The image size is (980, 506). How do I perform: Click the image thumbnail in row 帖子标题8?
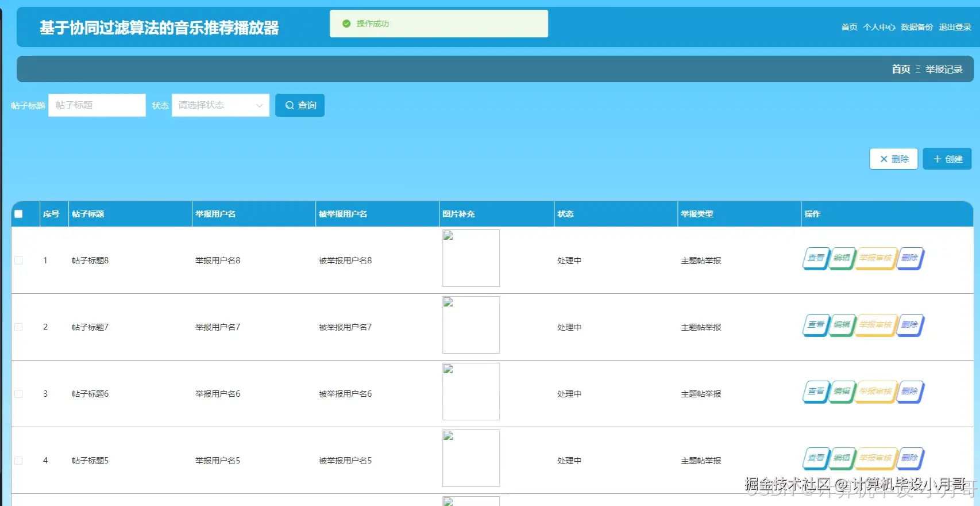pyautogui.click(x=471, y=258)
